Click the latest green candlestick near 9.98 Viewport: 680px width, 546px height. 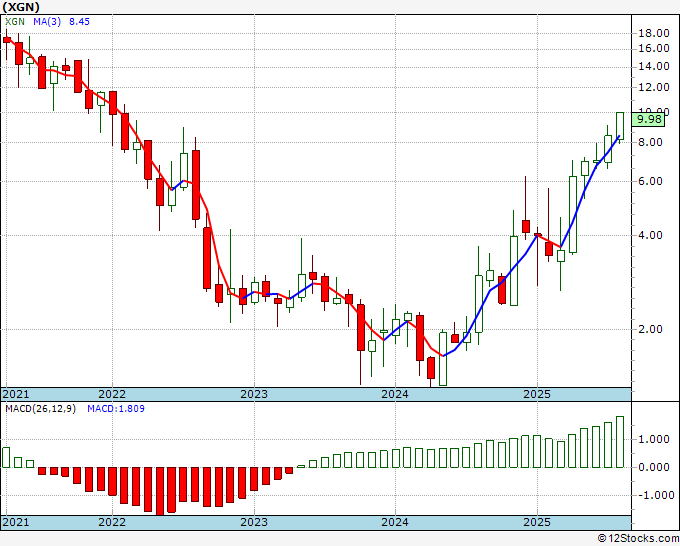pyautogui.click(x=620, y=126)
